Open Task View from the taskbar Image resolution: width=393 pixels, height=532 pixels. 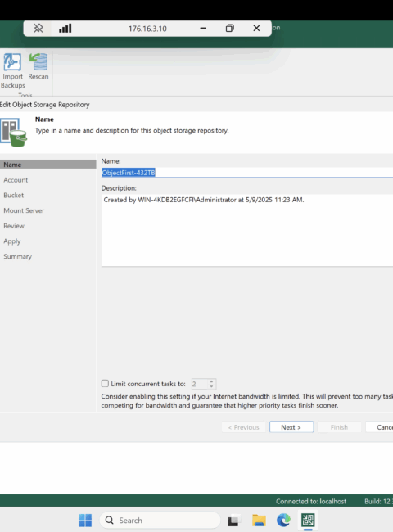coord(233,520)
